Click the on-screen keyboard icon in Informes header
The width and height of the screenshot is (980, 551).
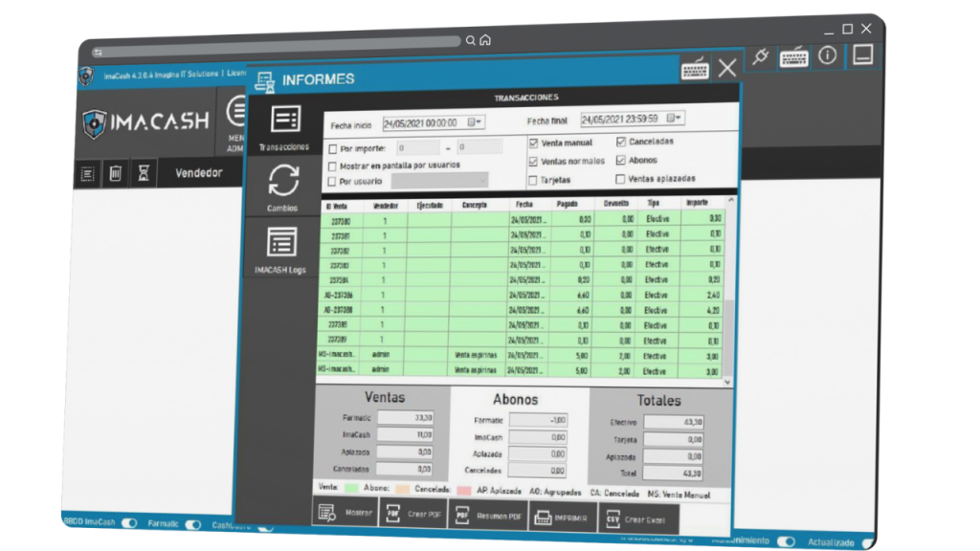695,69
